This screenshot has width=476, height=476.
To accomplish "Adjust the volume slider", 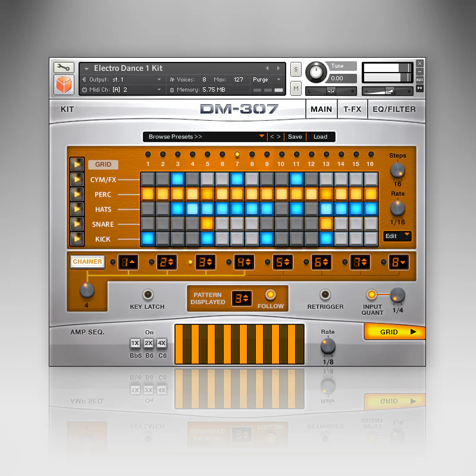I will (x=388, y=91).
